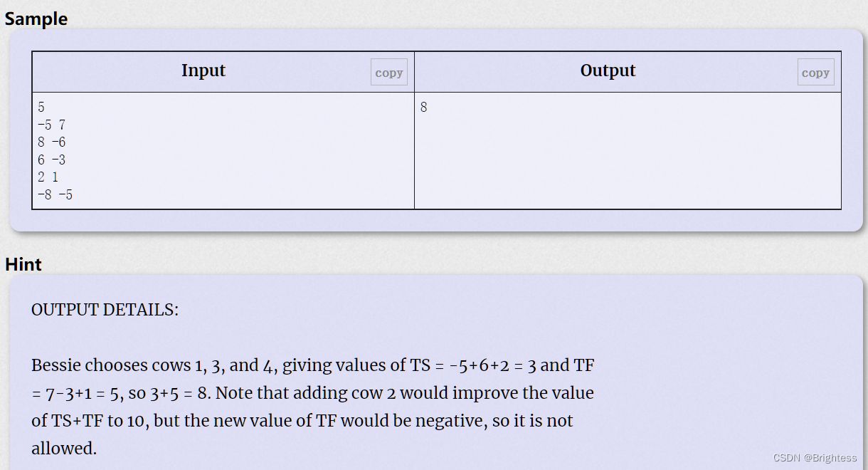Click the hint line starting "of TS+TF to 10"
The height and width of the screenshot is (470, 868).
[x=302, y=421]
